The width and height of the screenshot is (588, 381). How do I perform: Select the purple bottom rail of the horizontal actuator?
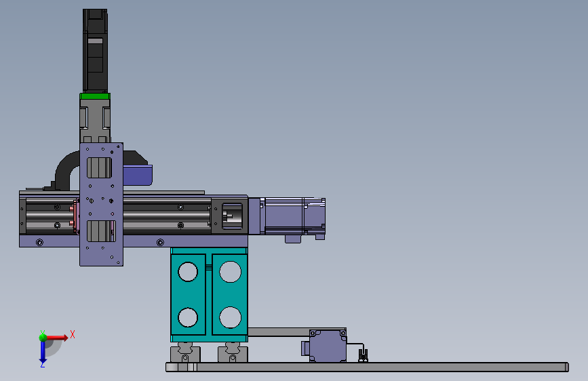[x=133, y=241]
